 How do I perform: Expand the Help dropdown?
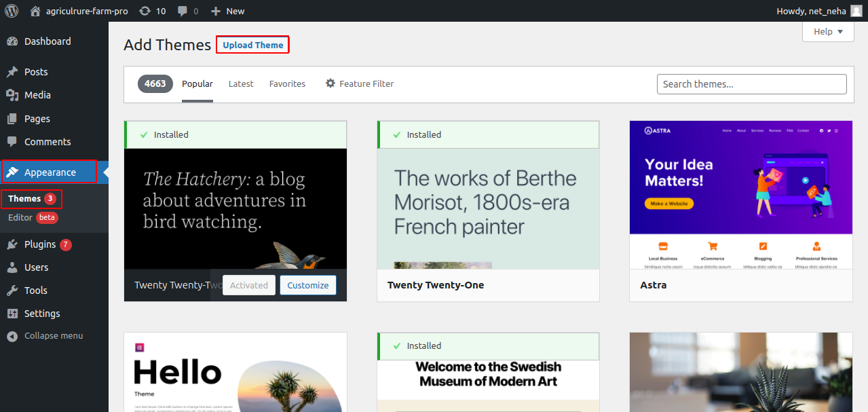[828, 31]
